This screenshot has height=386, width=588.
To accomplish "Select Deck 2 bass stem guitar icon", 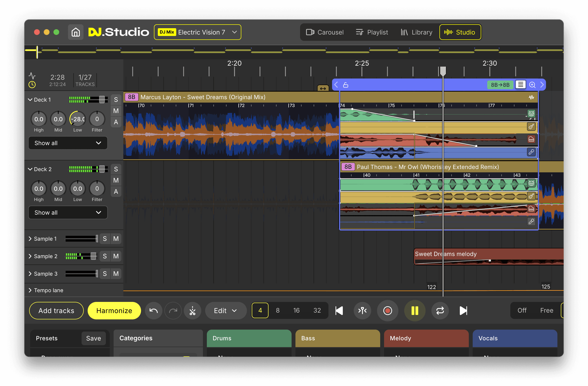I will 531,196.
